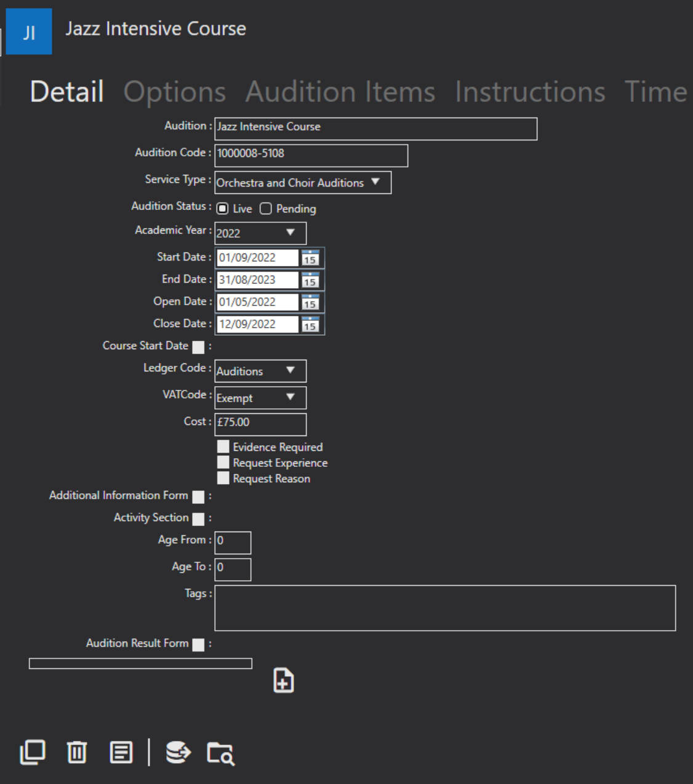693x784 pixels.
Task: Expand the Ledger Code dropdown
Action: coord(291,371)
